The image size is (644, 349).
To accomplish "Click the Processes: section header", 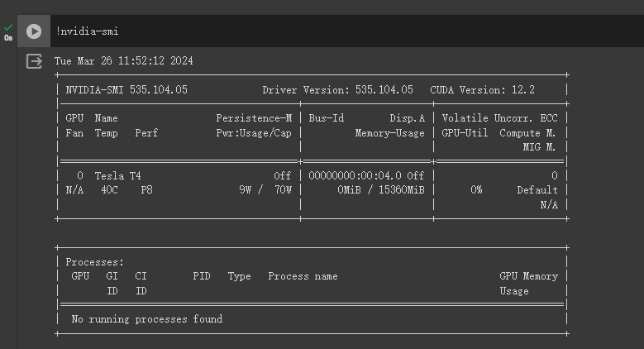I will coord(95,262).
